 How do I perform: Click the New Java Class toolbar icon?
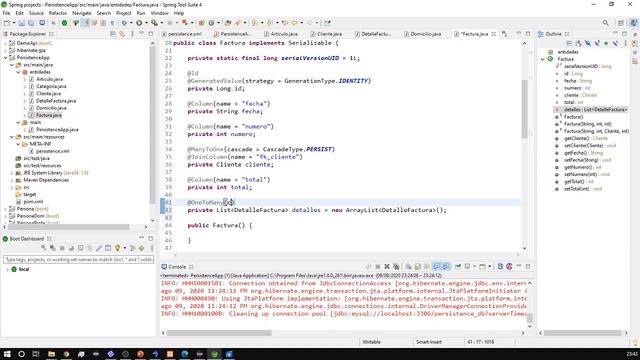pyautogui.click(x=211, y=23)
